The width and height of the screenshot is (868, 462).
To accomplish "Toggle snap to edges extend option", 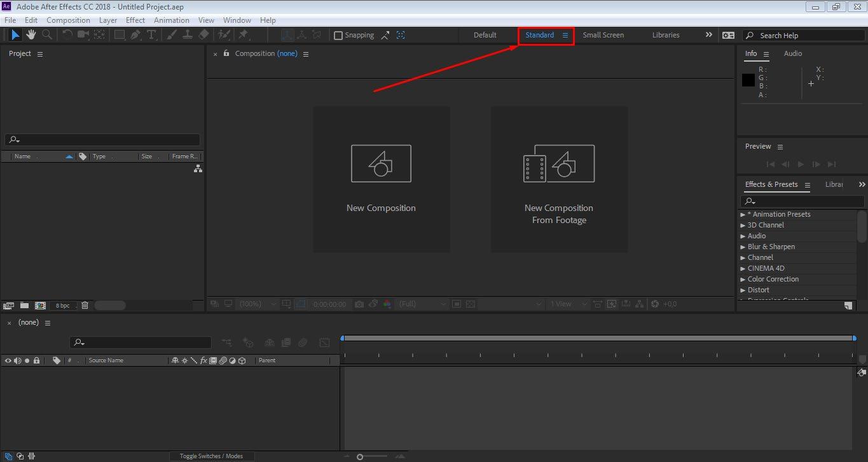I will coord(385,36).
